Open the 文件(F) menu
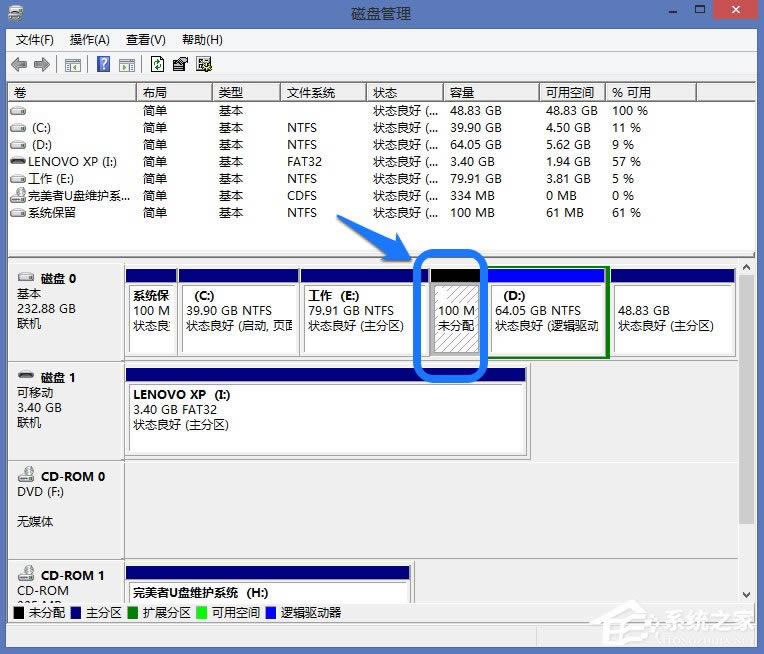The width and height of the screenshot is (764, 654). click(x=35, y=40)
